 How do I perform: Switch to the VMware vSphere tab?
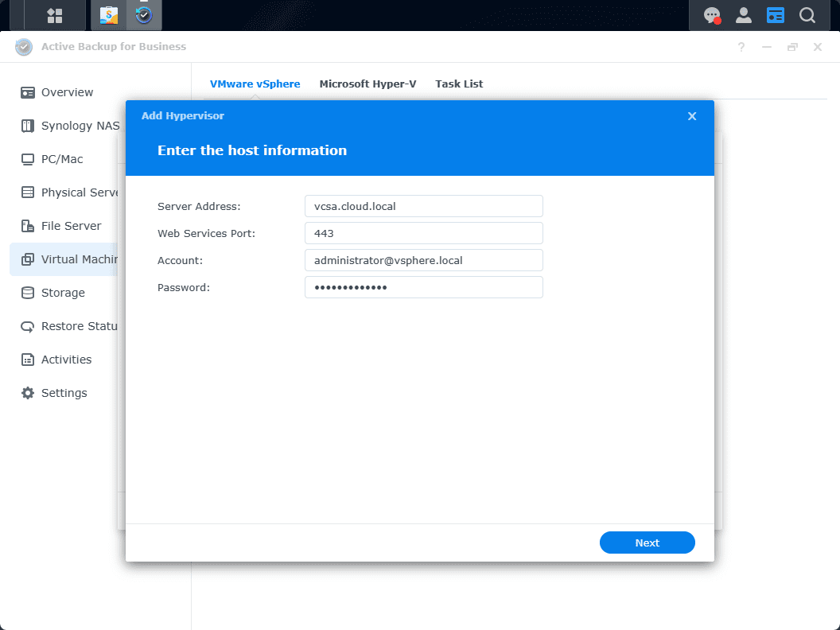click(255, 84)
